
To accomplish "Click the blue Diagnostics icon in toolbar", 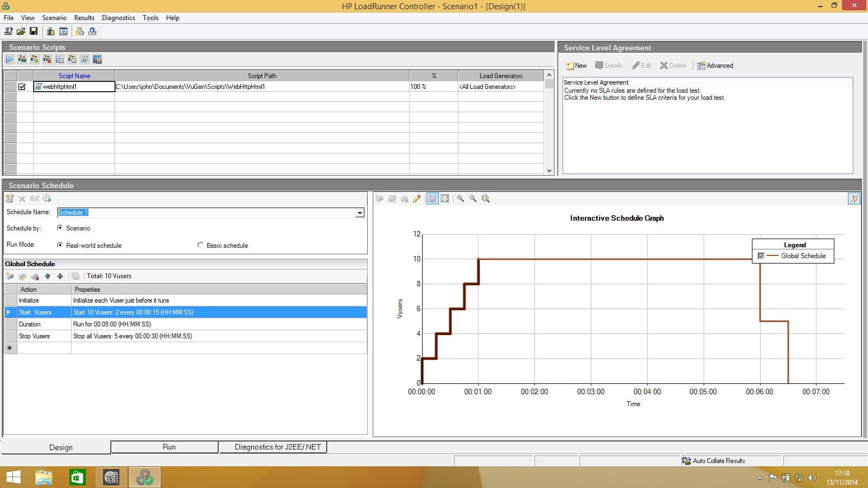I will (92, 31).
